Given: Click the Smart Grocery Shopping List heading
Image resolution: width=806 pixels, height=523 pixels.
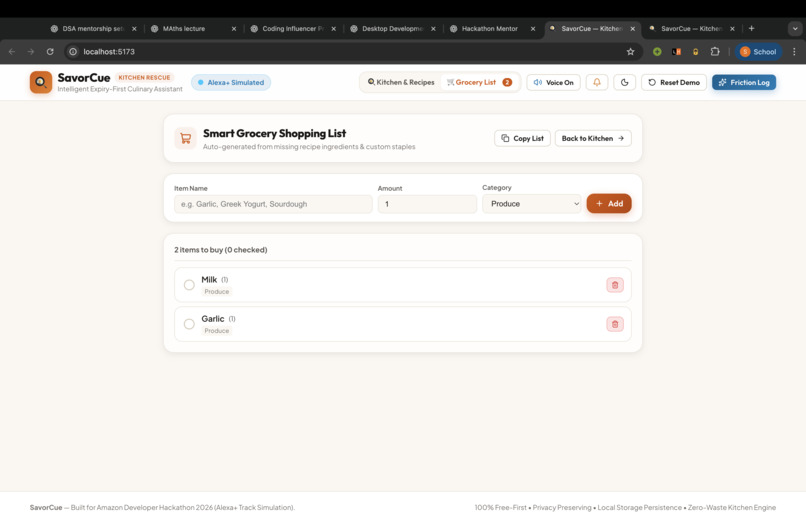Looking at the screenshot, I should coord(274,134).
